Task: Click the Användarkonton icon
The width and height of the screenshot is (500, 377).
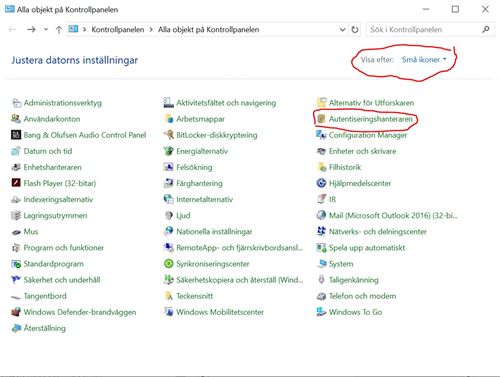Action: click(x=16, y=119)
